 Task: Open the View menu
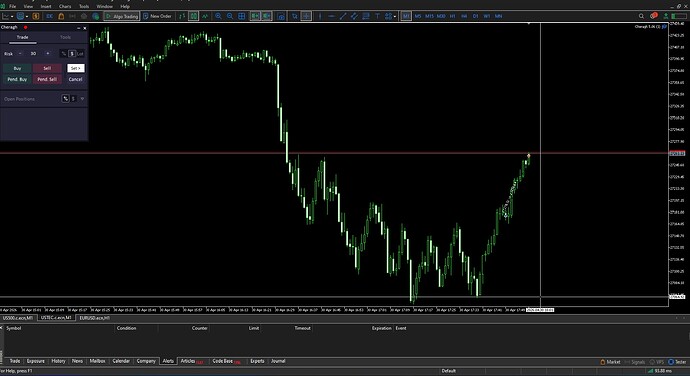click(28, 6)
